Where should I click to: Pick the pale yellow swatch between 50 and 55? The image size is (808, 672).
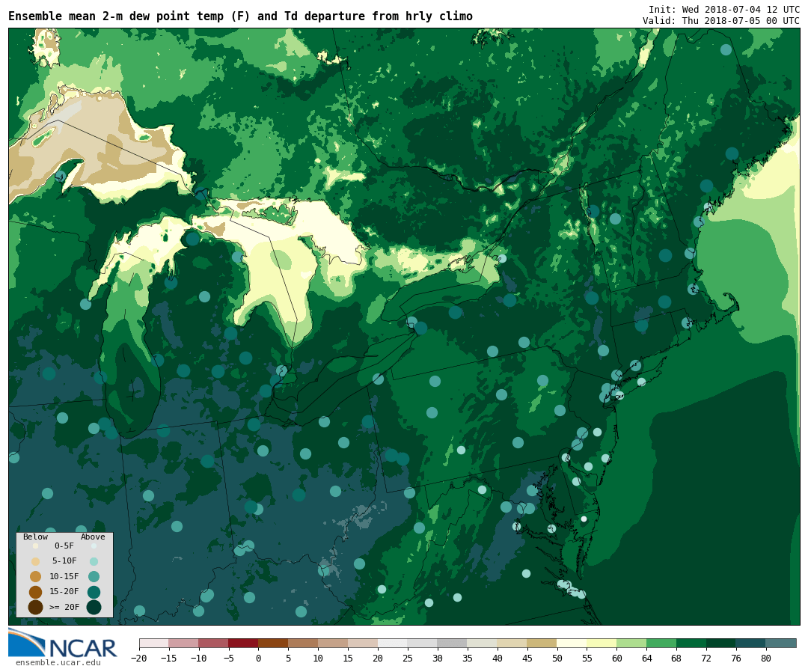572,643
